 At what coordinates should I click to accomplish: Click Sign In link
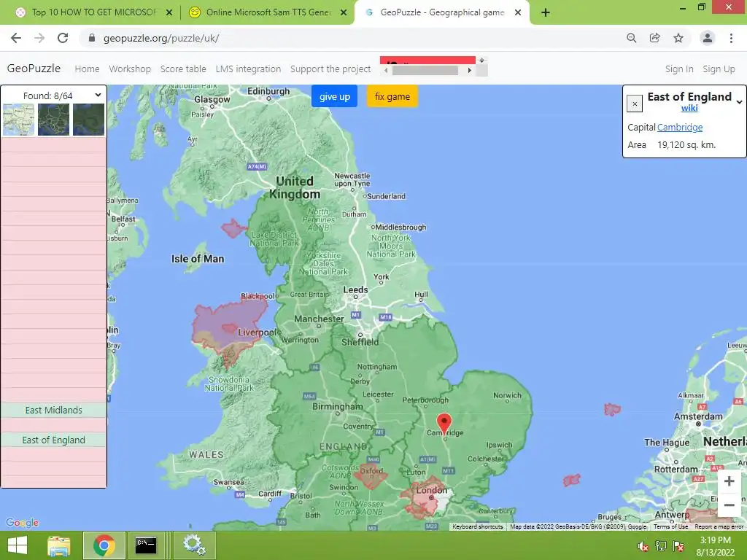point(679,69)
